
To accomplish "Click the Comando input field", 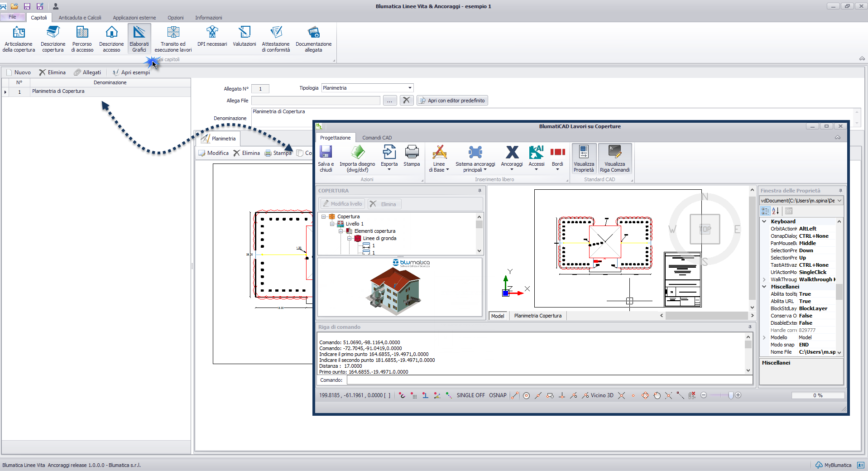I will coord(549,380).
